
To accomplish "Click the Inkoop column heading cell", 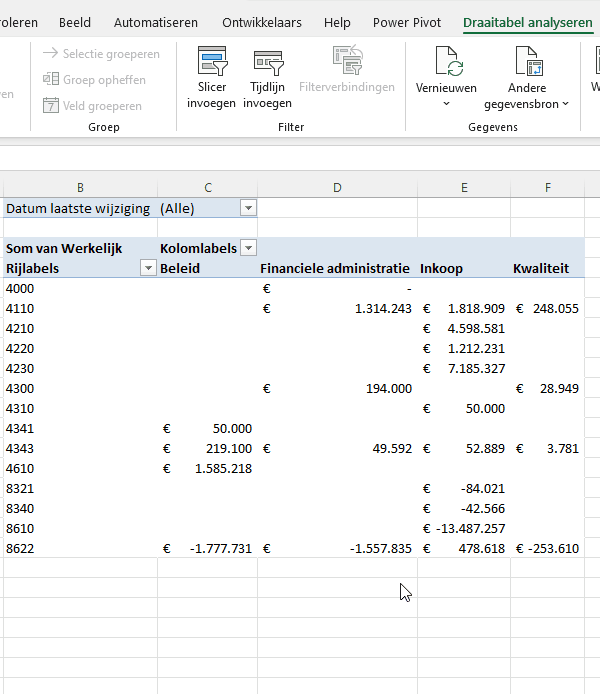I will 441,268.
